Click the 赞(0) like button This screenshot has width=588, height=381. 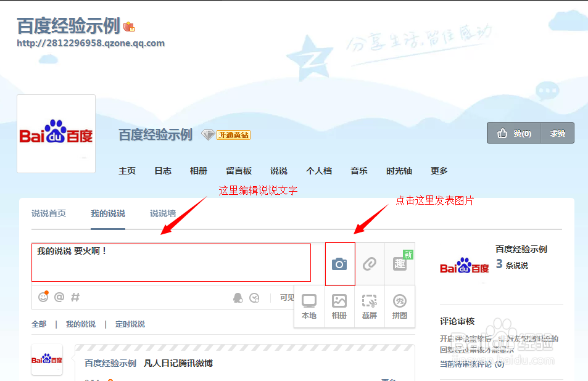click(x=513, y=133)
